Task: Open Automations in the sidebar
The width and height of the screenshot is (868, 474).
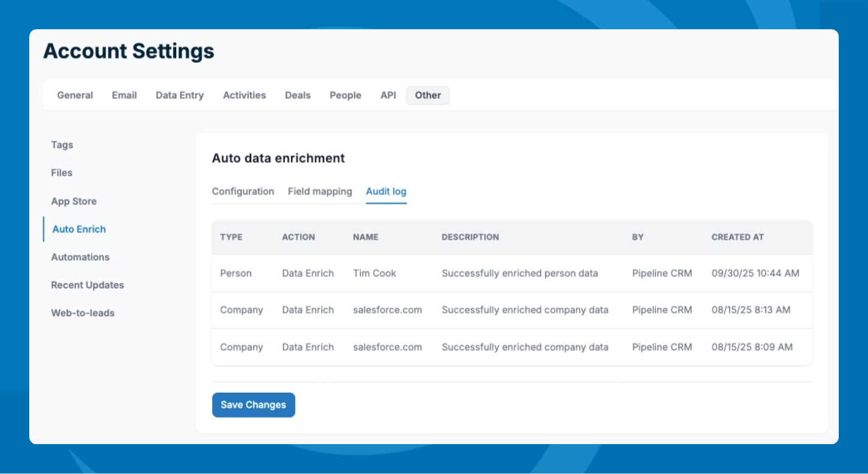Action: [80, 257]
